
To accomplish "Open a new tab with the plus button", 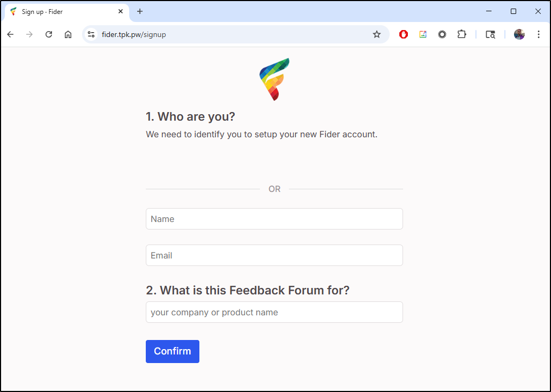I will point(140,12).
